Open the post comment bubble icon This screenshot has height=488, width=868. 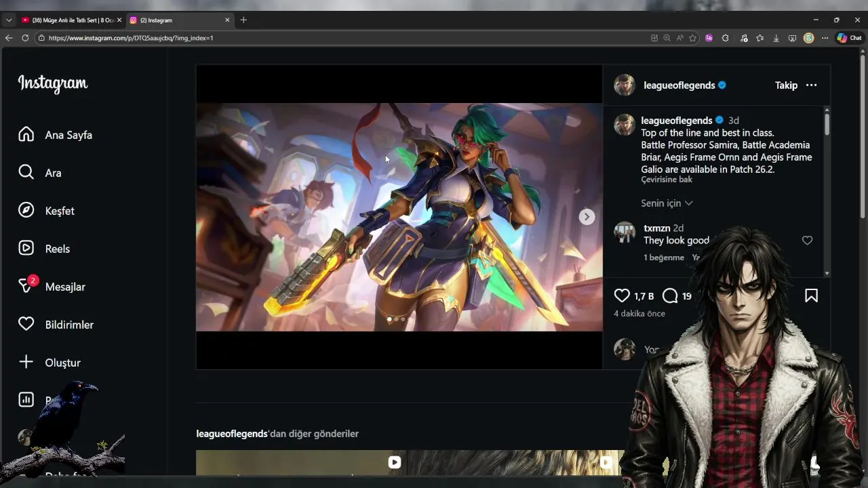(670, 296)
